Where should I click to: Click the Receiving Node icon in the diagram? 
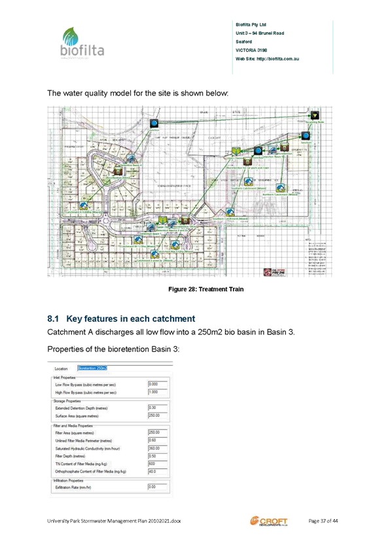315,115
